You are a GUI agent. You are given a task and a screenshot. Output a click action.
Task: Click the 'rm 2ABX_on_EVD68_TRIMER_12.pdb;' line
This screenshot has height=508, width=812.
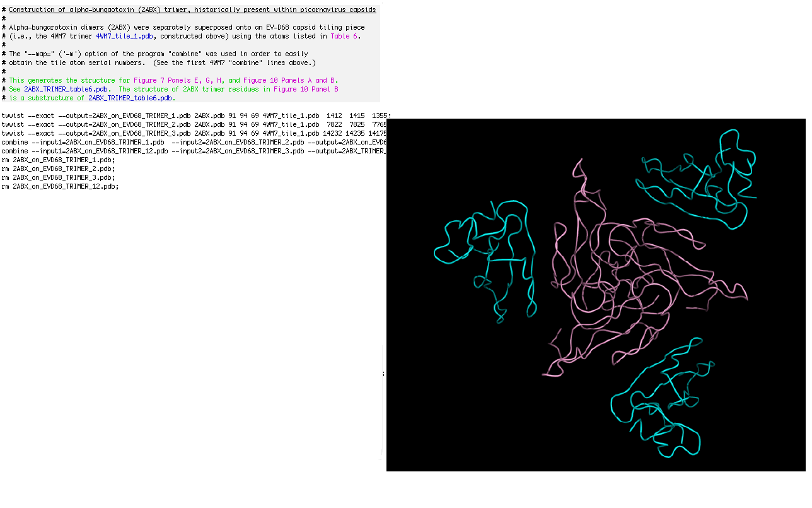[x=60, y=186]
